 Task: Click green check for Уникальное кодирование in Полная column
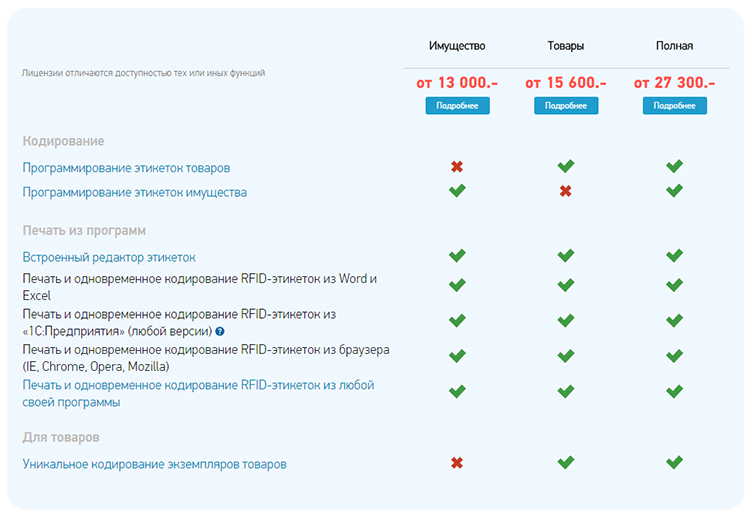(674, 462)
